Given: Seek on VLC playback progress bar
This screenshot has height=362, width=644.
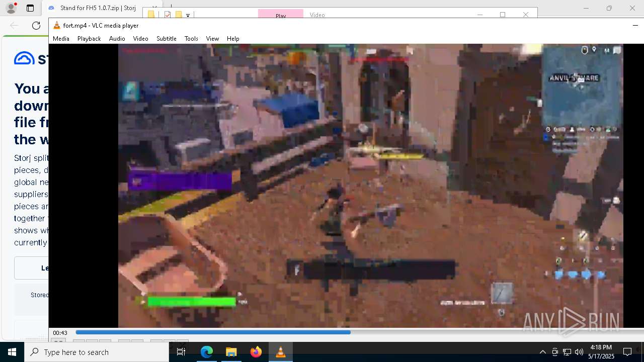Looking at the screenshot, I should coord(359,332).
